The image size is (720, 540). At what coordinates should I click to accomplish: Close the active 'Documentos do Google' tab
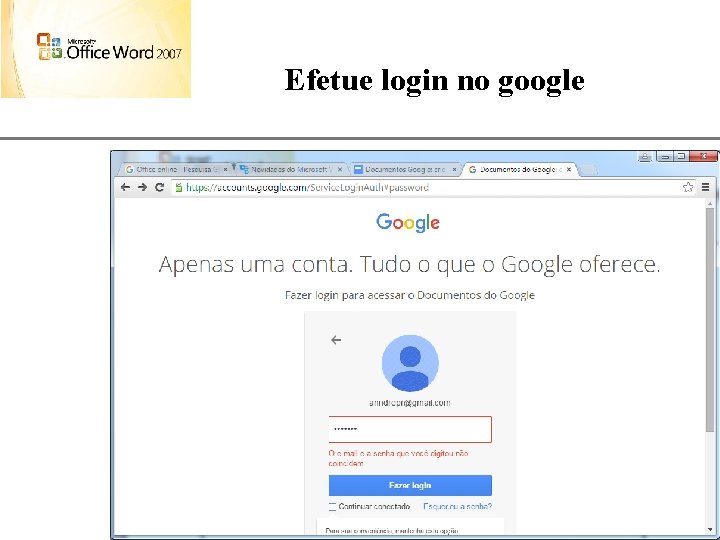(569, 169)
